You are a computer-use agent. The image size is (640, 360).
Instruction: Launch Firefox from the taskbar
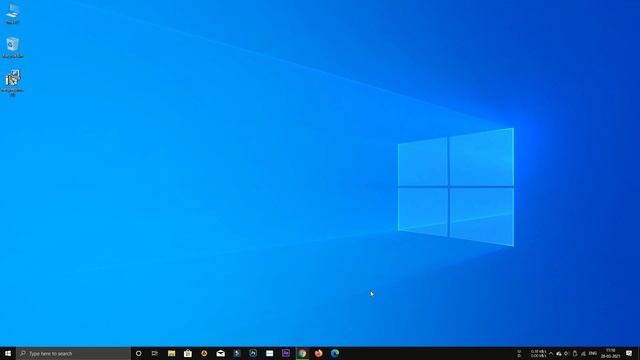(x=318, y=353)
